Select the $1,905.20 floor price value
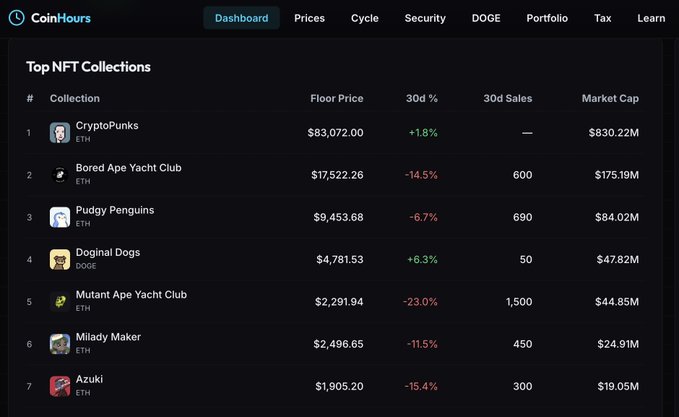 pos(339,386)
